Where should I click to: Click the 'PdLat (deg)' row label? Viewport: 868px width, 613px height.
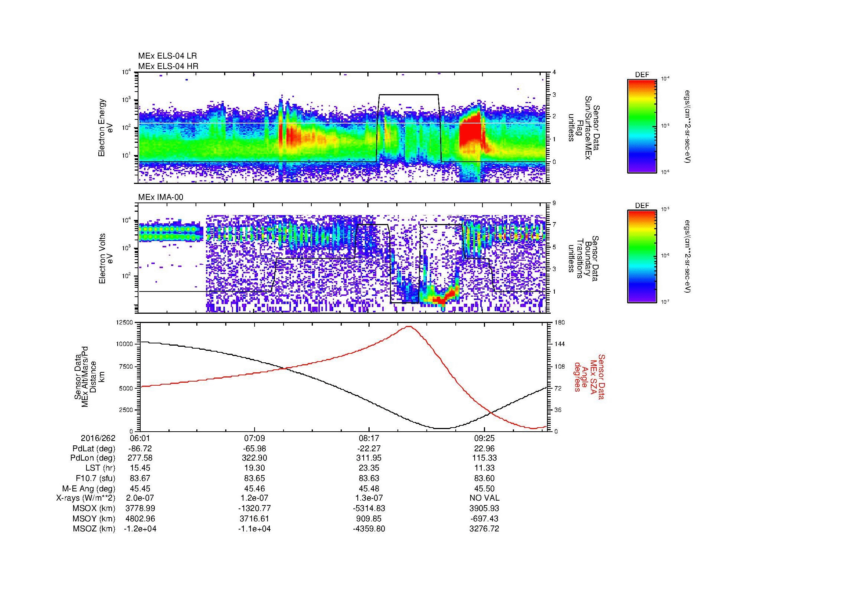click(x=94, y=449)
